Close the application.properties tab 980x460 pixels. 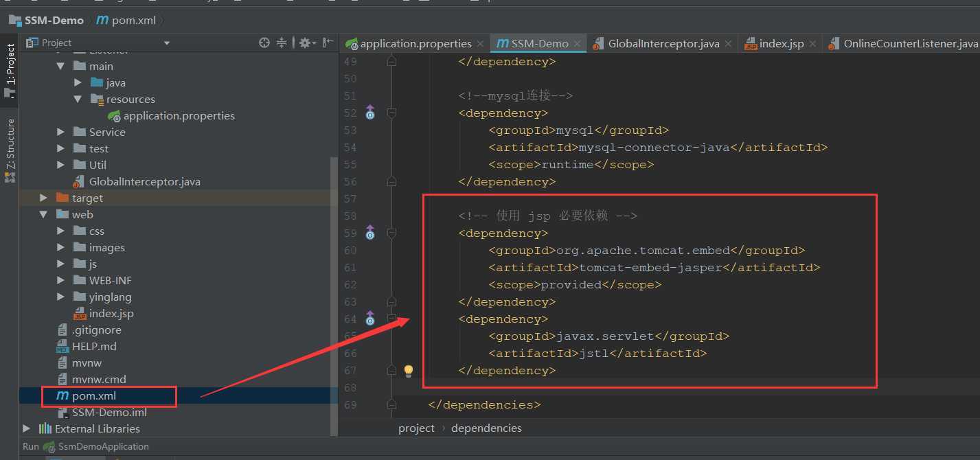click(481, 43)
